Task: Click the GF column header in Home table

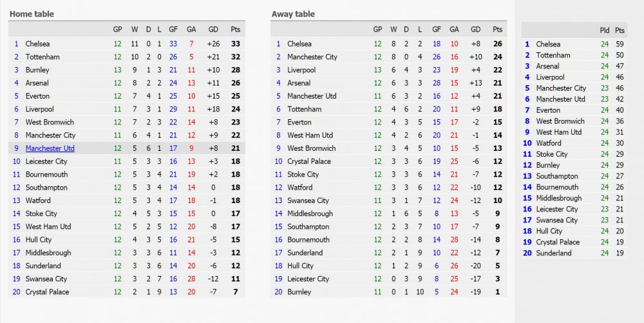Action: pyautogui.click(x=173, y=29)
